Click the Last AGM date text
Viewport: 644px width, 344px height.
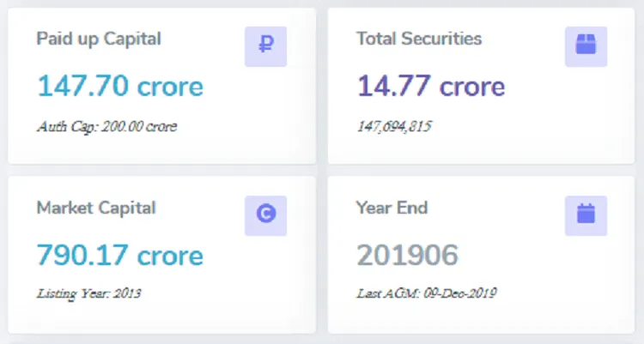pos(427,293)
